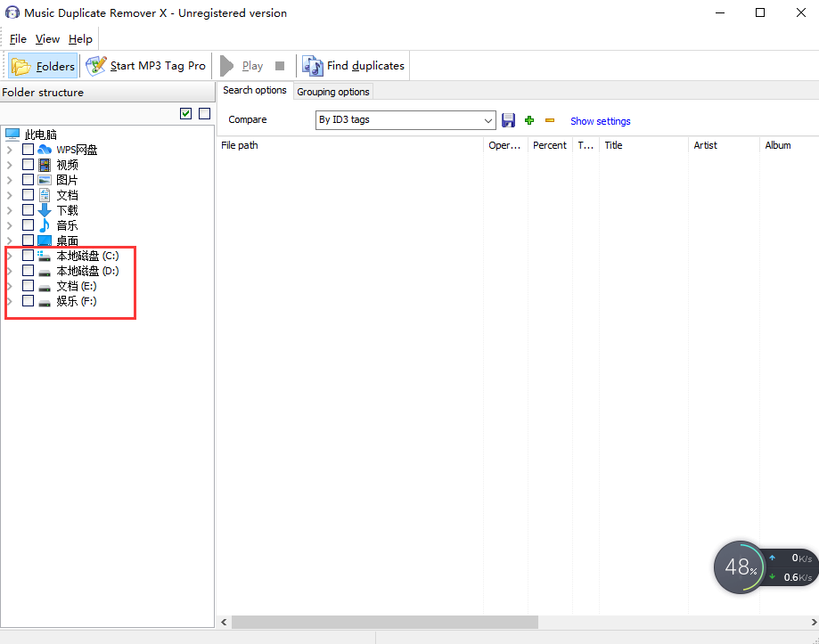Open the File menu
Viewport: 819px width, 644px height.
click(18, 39)
